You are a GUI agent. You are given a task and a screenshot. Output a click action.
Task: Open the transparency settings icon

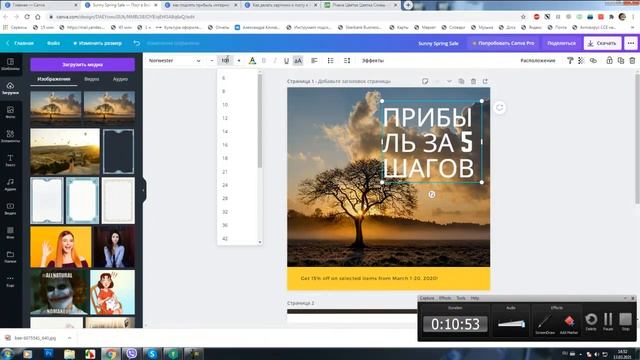pyautogui.click(x=581, y=60)
